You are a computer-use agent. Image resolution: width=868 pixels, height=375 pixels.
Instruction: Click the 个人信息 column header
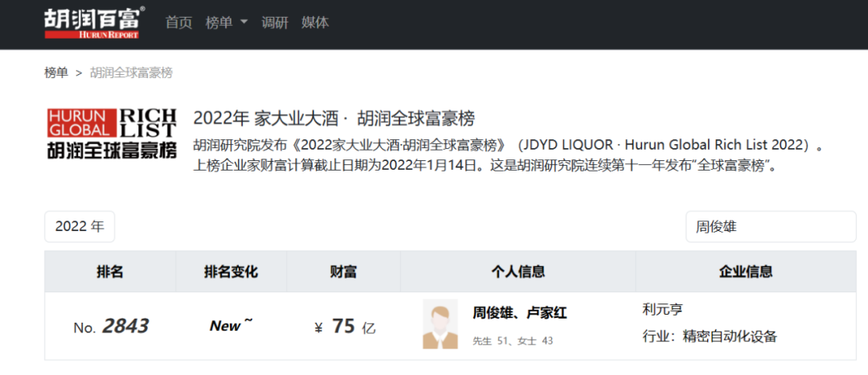click(x=518, y=271)
